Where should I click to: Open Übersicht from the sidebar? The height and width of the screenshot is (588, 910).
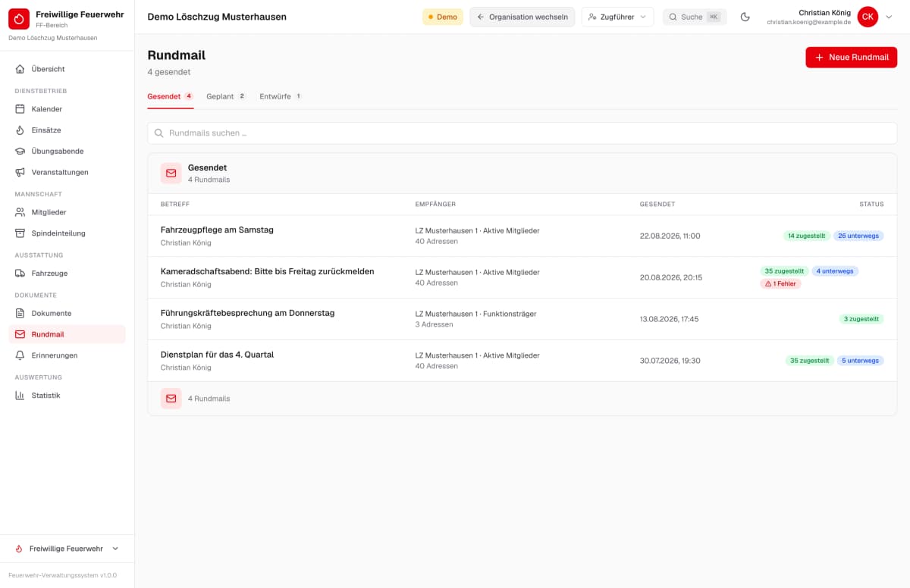pos(67,69)
